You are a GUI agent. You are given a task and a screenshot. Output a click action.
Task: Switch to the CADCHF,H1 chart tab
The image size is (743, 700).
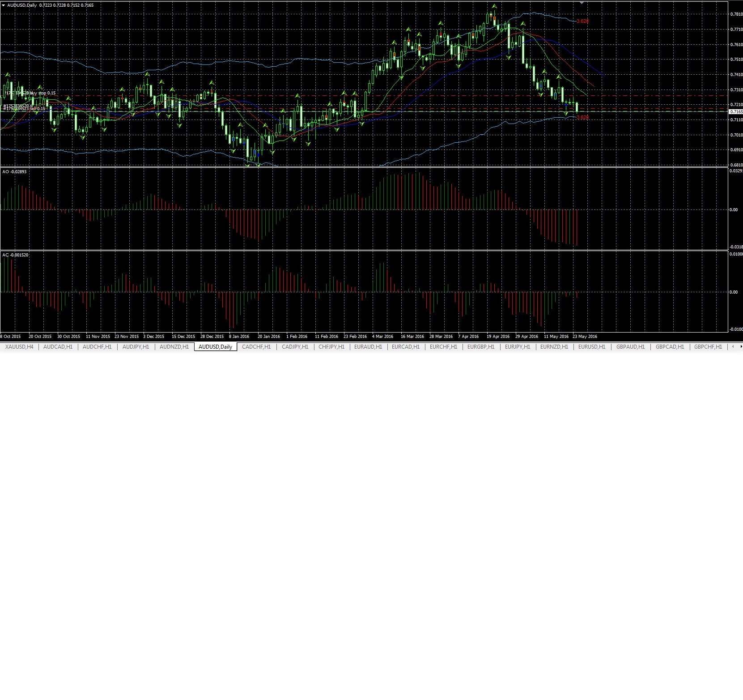pyautogui.click(x=256, y=347)
